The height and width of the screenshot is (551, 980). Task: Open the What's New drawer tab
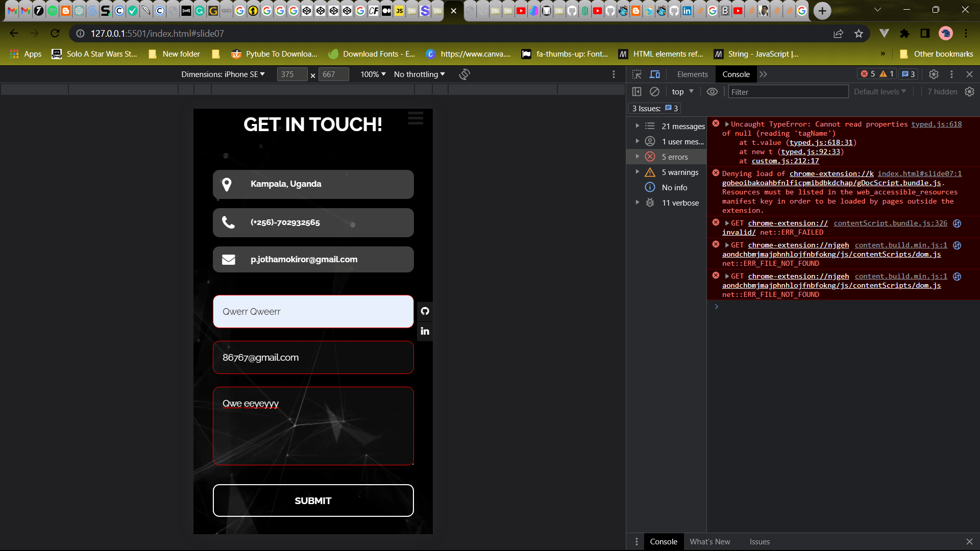coord(709,542)
